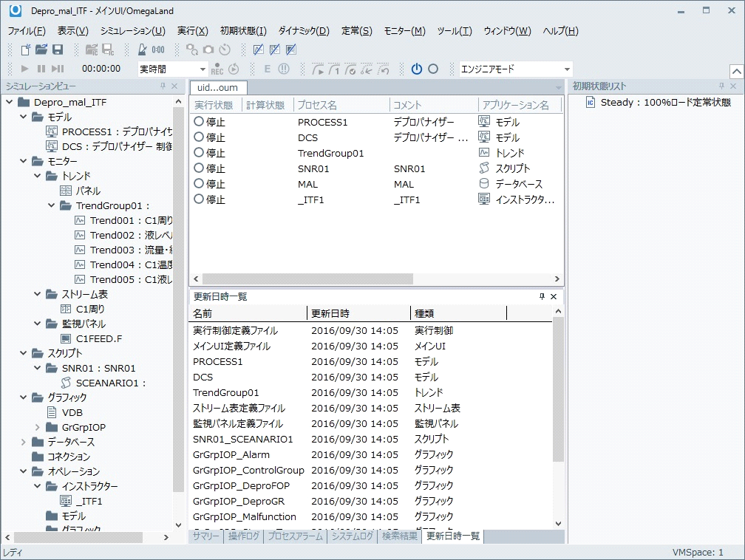Click the power shutdown icon
This screenshot has width=745, height=560.
[x=416, y=69]
